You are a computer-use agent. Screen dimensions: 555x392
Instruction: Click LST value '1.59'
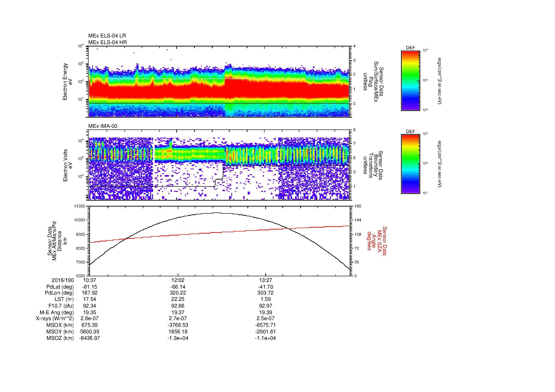266,299
